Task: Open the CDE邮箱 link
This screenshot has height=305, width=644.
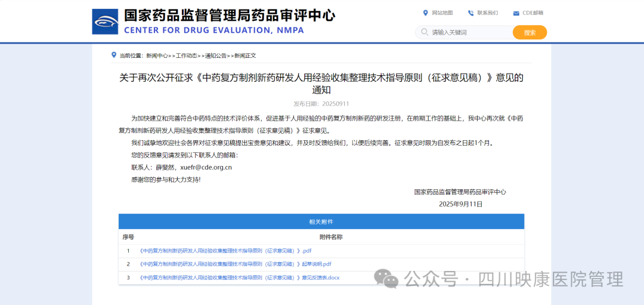Action: [533, 13]
